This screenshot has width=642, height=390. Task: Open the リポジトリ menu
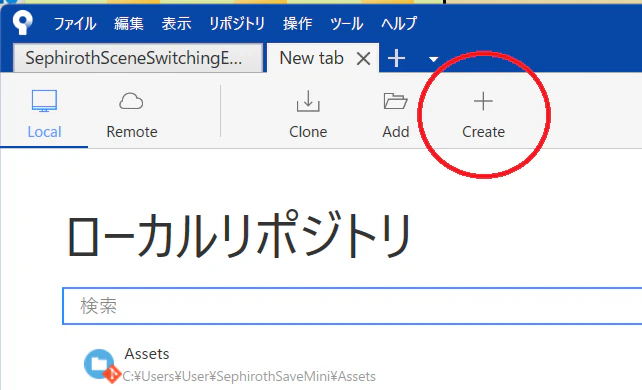pyautogui.click(x=237, y=23)
